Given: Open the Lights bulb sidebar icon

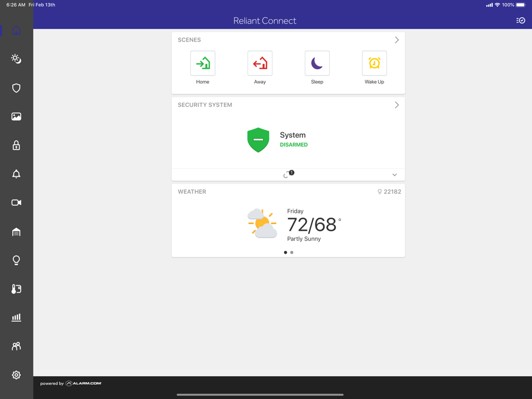Looking at the screenshot, I should [x=16, y=260].
